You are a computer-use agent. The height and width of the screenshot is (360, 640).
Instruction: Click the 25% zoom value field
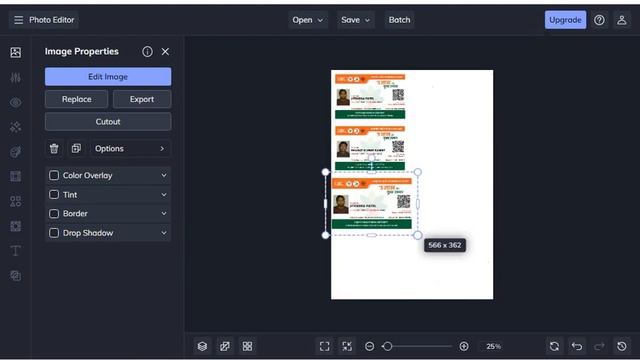pyautogui.click(x=493, y=346)
